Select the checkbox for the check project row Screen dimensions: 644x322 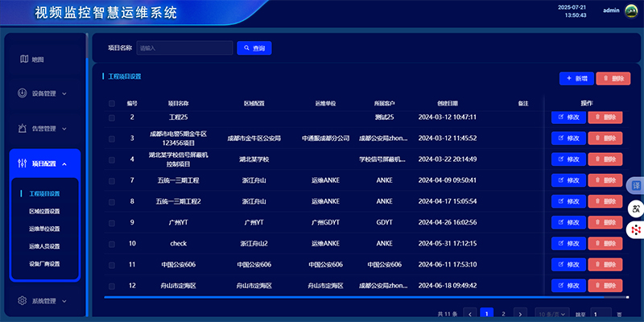[x=112, y=243]
